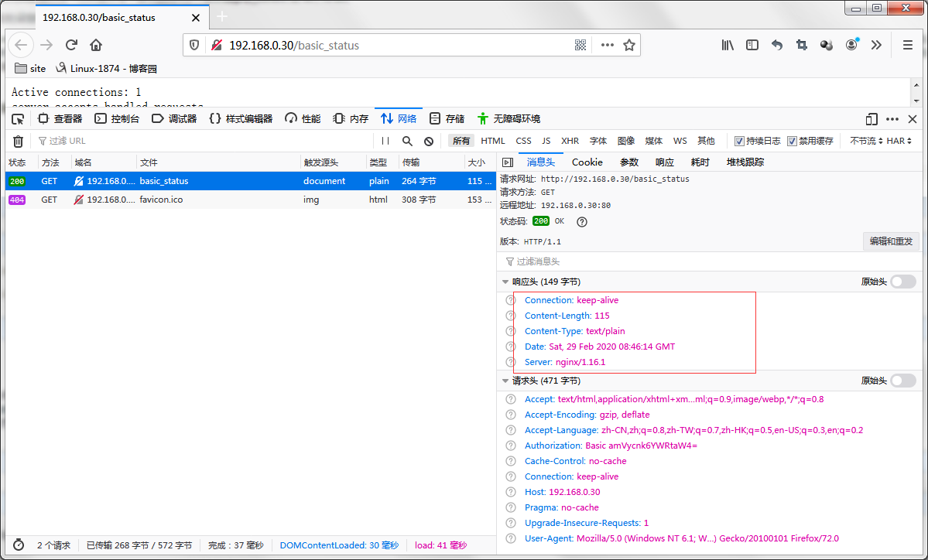The width and height of the screenshot is (928, 560).
Task: Toggle 禁用缓存 checkbox
Action: click(x=792, y=141)
